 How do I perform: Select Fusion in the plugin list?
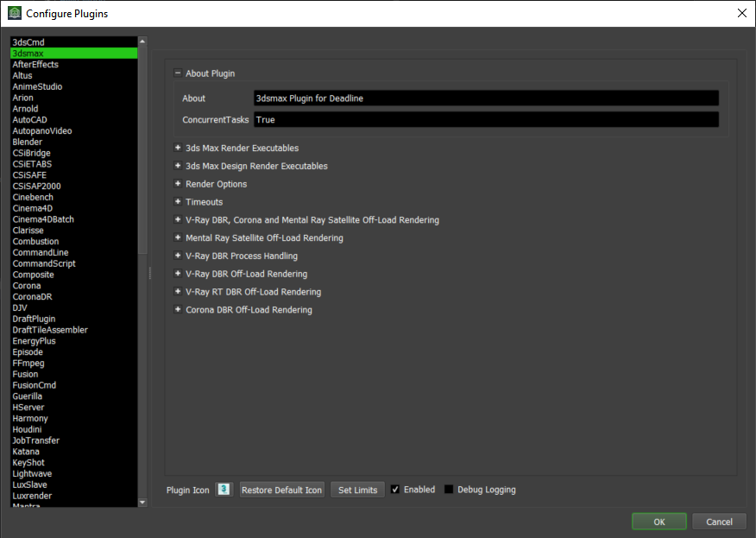(x=73, y=374)
